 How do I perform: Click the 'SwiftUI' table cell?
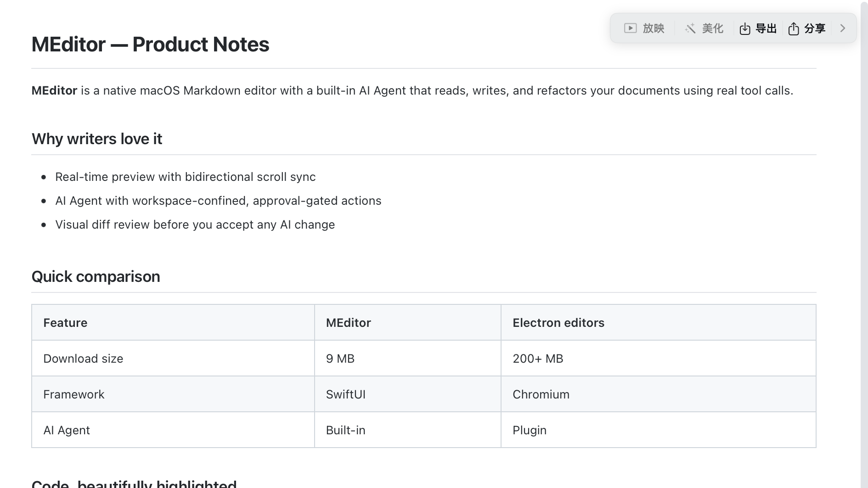coord(408,394)
